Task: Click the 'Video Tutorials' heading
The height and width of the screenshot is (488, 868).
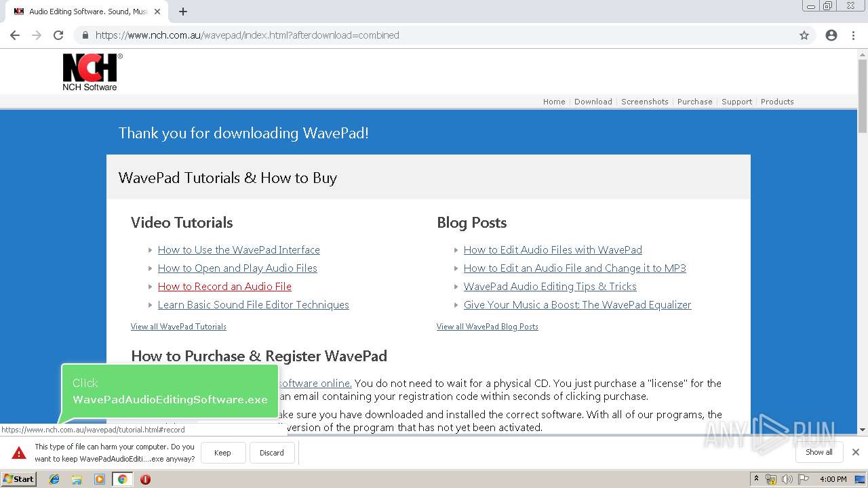Action: coord(182,222)
